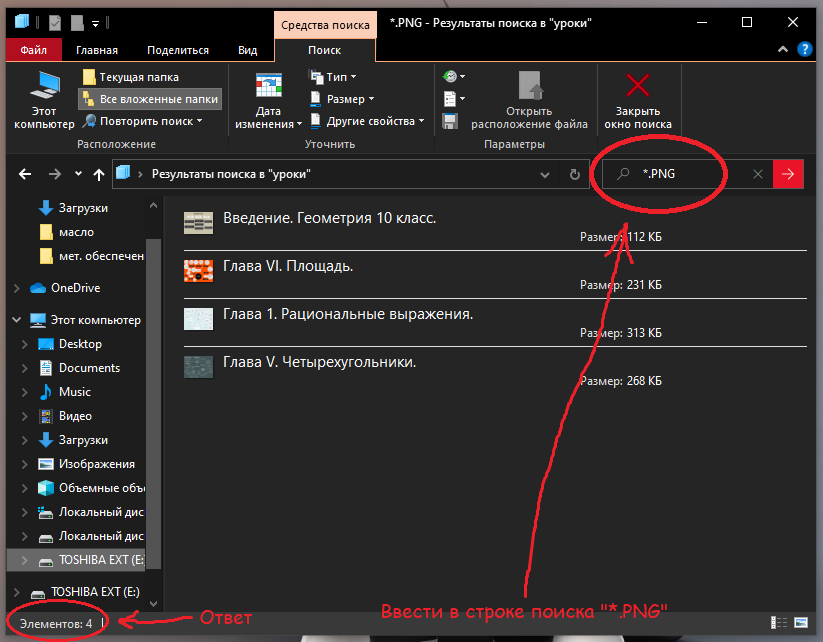
Task: Click the *.PNG search input field
Action: (688, 174)
